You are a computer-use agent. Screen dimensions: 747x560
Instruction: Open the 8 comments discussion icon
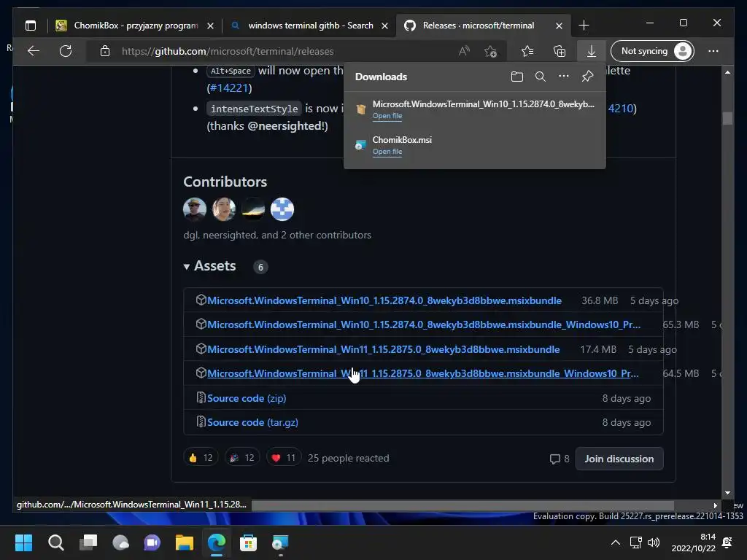(560, 459)
